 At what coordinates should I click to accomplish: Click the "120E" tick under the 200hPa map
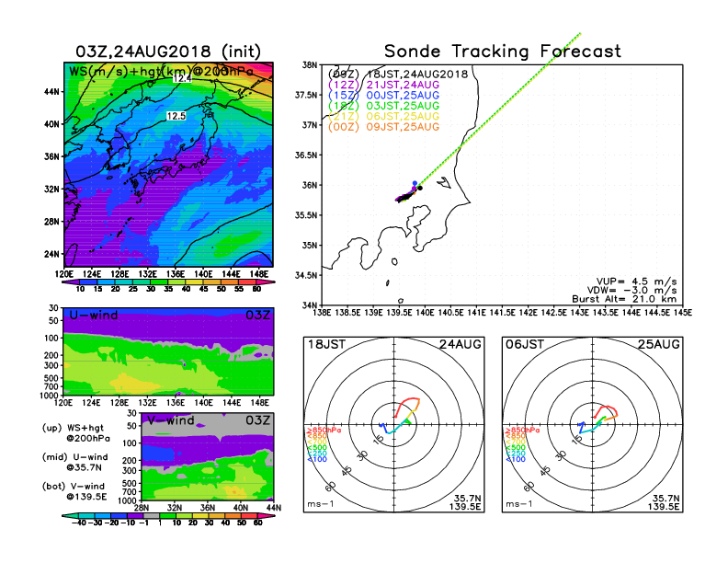(64, 274)
